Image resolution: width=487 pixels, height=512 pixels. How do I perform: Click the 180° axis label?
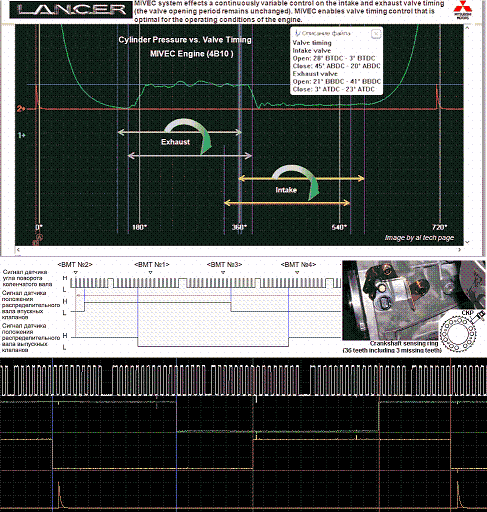[x=139, y=227]
